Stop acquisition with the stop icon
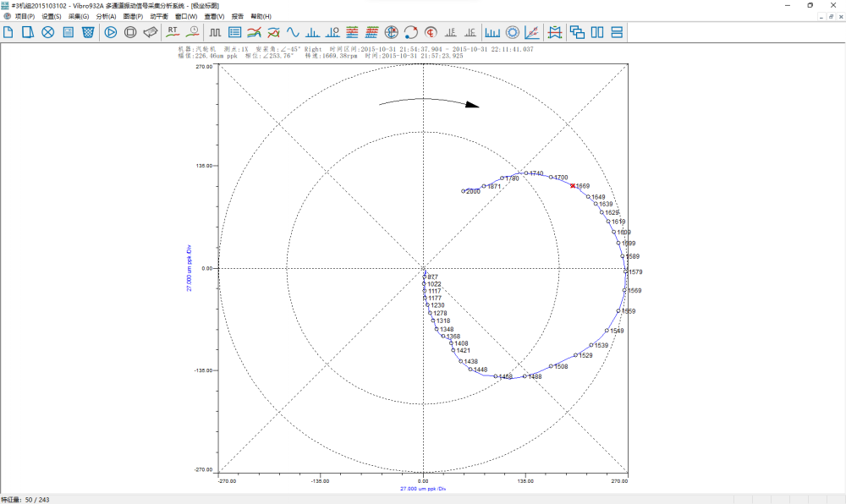This screenshot has width=846, height=504. [130, 32]
